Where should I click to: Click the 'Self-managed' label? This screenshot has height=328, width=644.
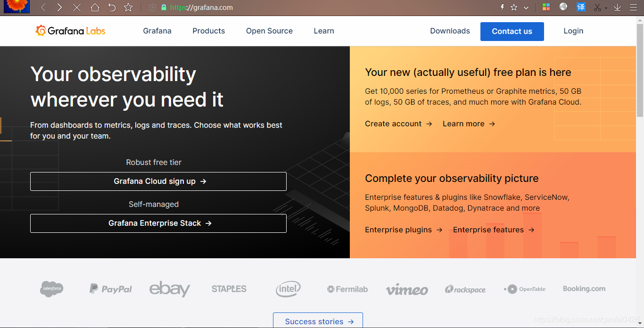154,204
